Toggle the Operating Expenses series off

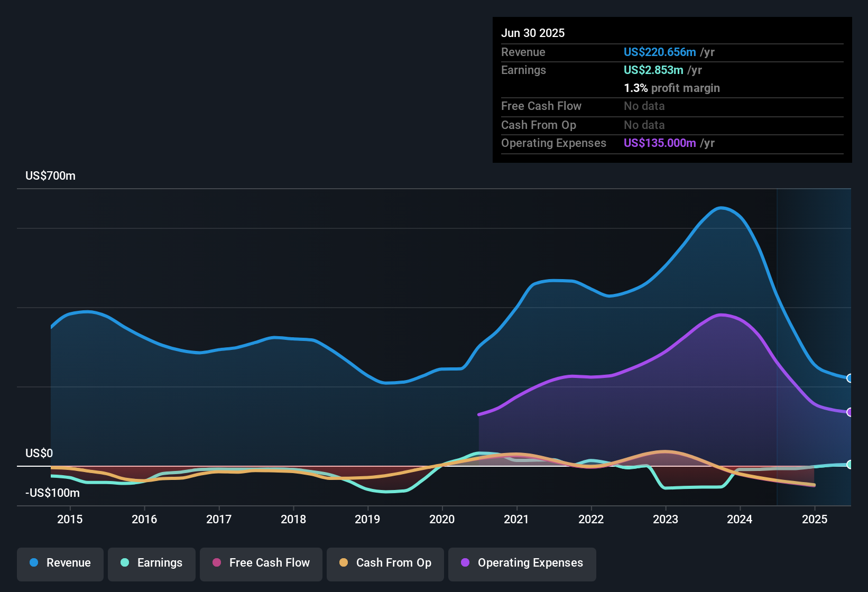[x=521, y=563]
